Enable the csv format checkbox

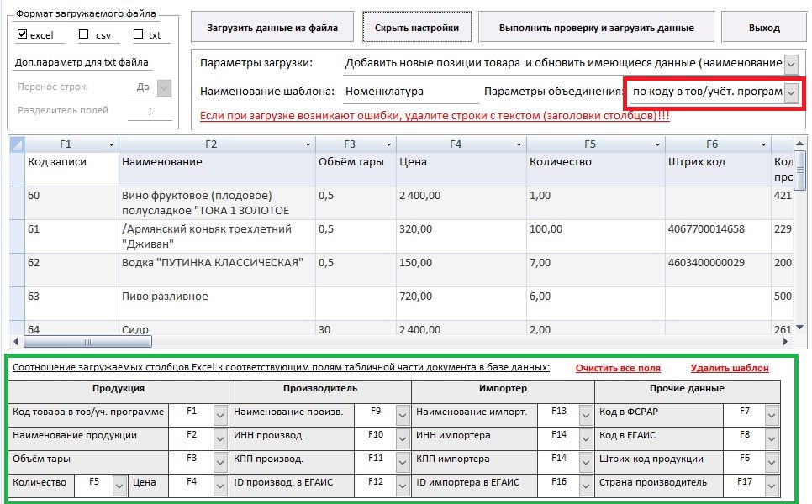click(x=83, y=35)
